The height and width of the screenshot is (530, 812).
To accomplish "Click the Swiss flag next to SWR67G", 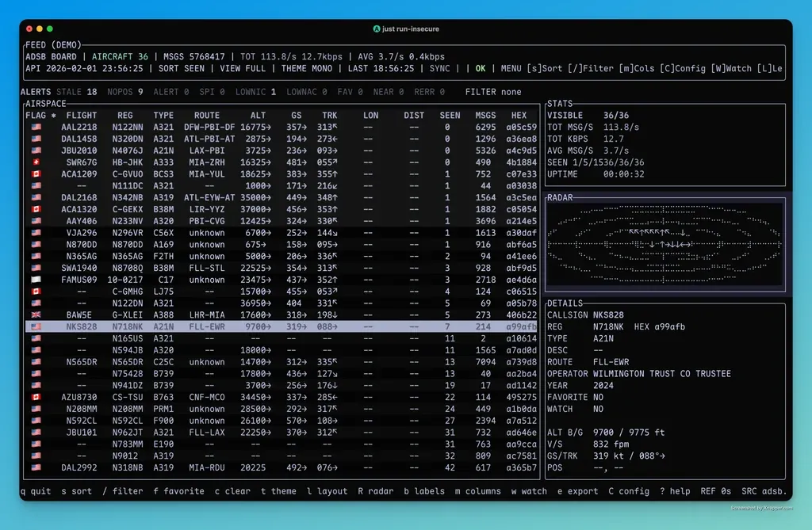I will point(36,162).
